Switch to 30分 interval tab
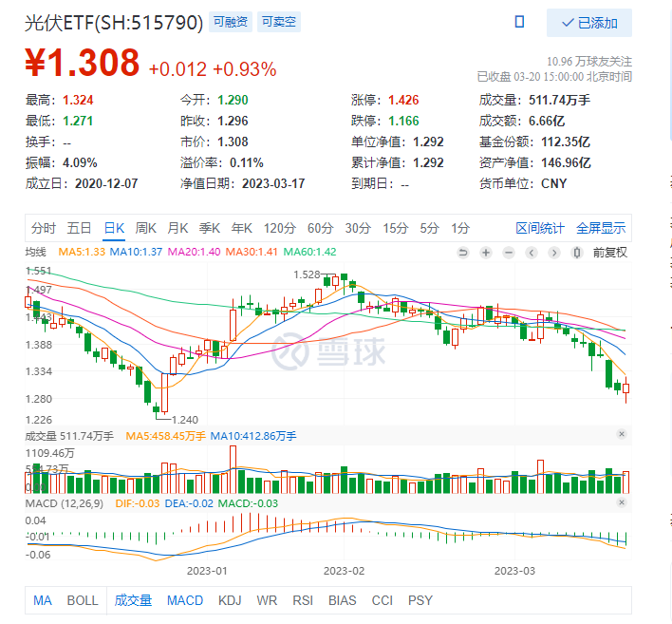672x624 pixels. [358, 228]
